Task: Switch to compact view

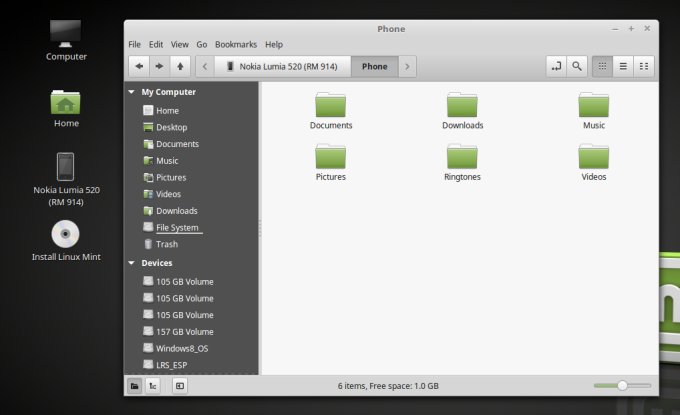Action: point(644,66)
